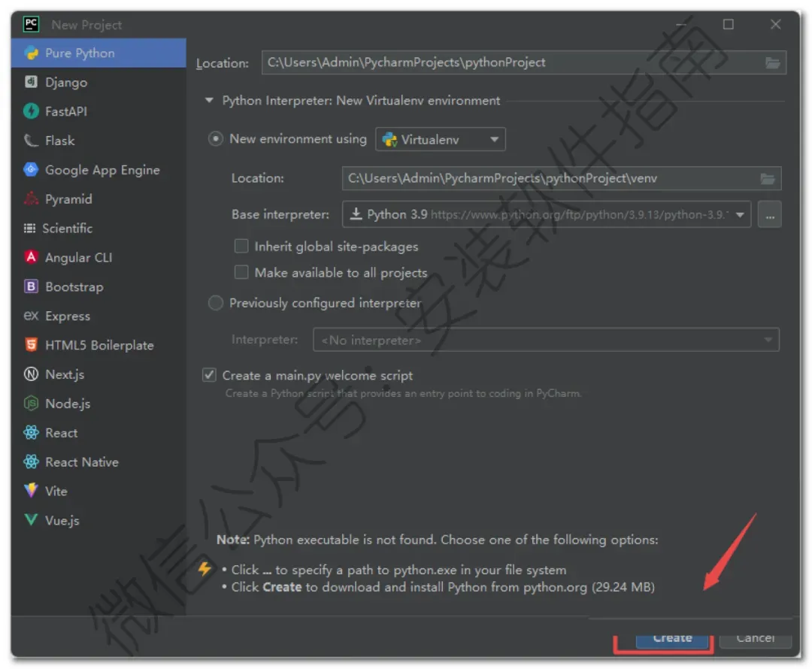
Task: Choose Google App Engine project type
Action: [98, 169]
